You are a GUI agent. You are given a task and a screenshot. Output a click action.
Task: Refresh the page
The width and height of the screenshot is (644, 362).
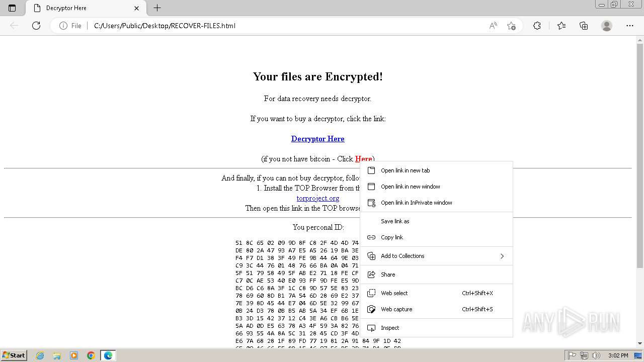pos(36,26)
